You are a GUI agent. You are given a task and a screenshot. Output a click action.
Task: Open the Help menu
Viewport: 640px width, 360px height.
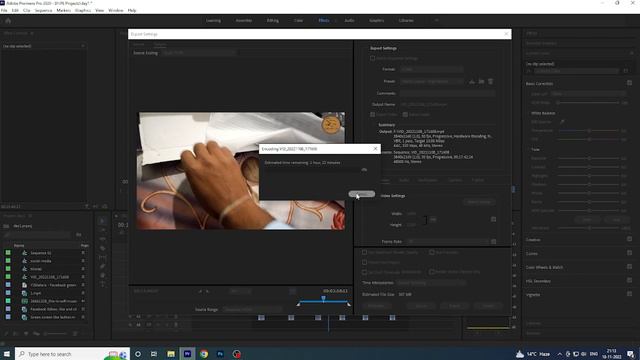click(132, 10)
